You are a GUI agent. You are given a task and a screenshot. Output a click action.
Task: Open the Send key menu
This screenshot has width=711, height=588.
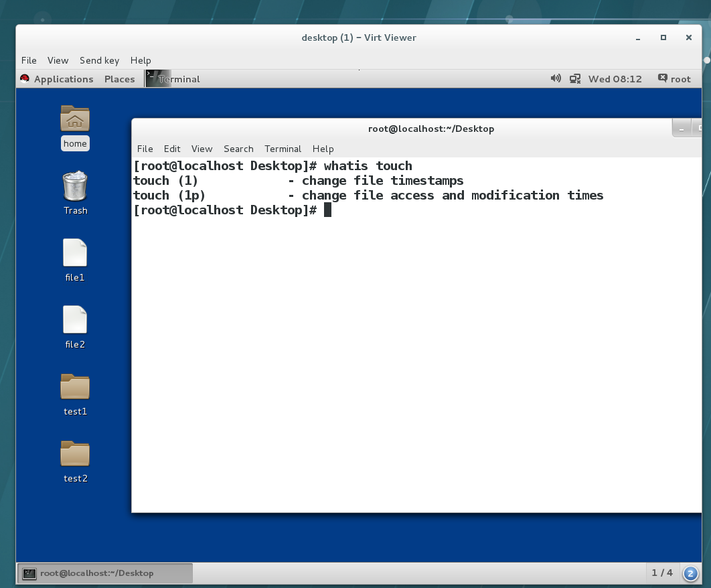point(99,60)
